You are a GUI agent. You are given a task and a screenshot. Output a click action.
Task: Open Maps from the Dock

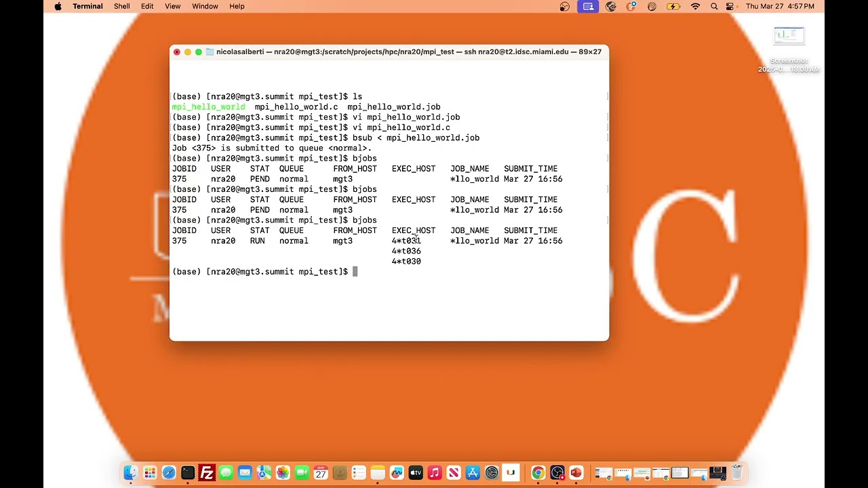click(x=264, y=472)
